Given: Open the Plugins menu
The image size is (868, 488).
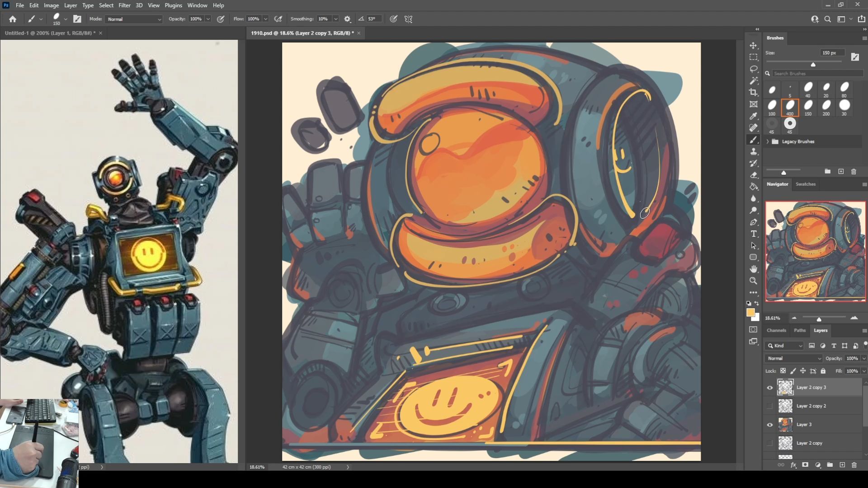Looking at the screenshot, I should (173, 5).
